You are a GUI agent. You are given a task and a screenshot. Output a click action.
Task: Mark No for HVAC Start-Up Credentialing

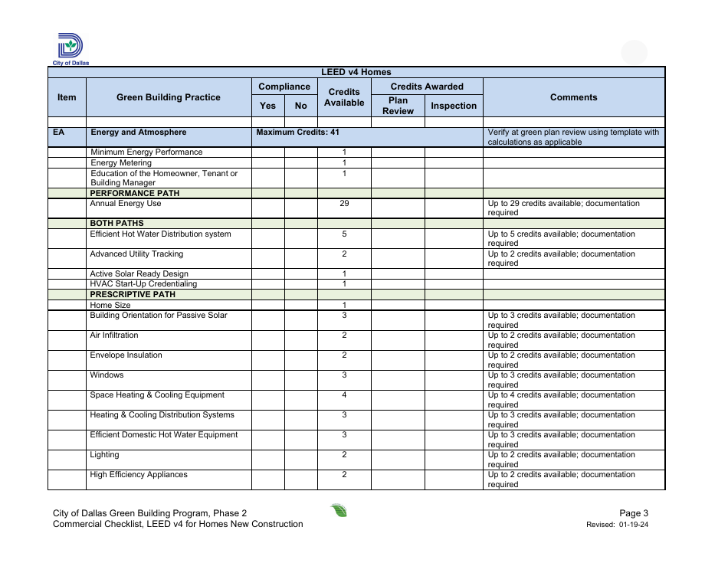pos(300,283)
